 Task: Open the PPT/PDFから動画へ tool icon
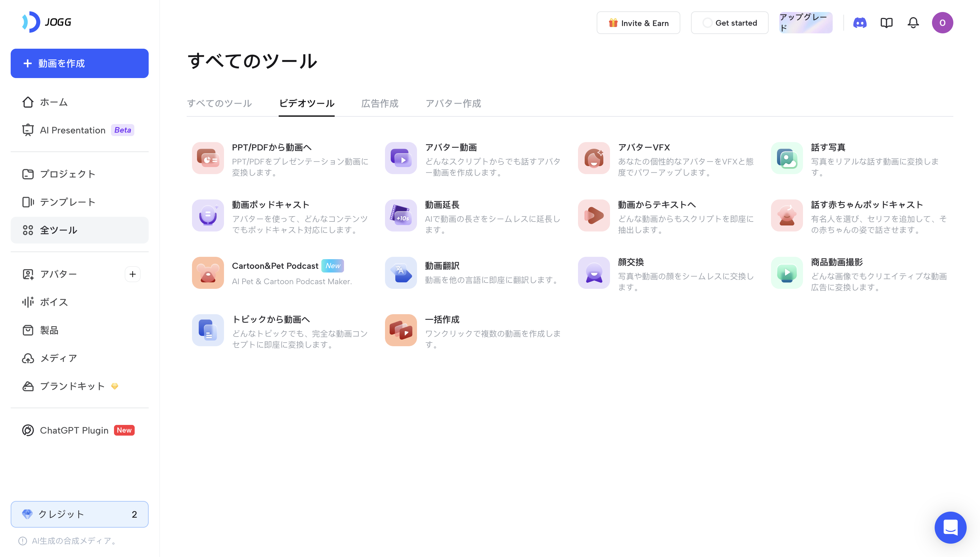point(208,158)
